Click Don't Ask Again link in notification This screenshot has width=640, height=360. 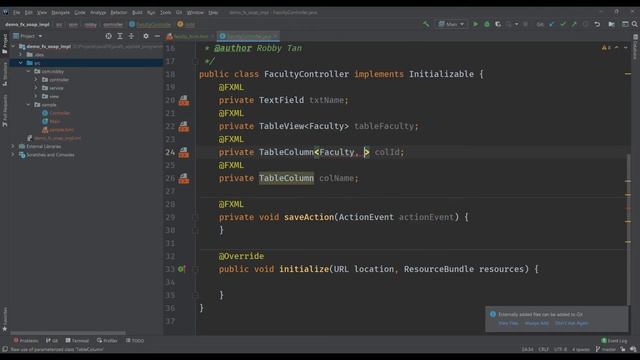(x=571, y=323)
